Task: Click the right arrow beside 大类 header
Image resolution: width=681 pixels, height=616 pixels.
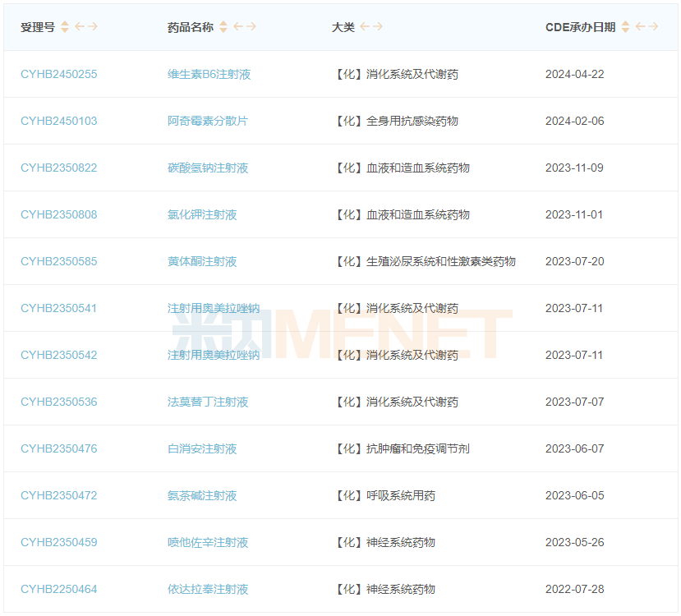Action: (x=378, y=26)
